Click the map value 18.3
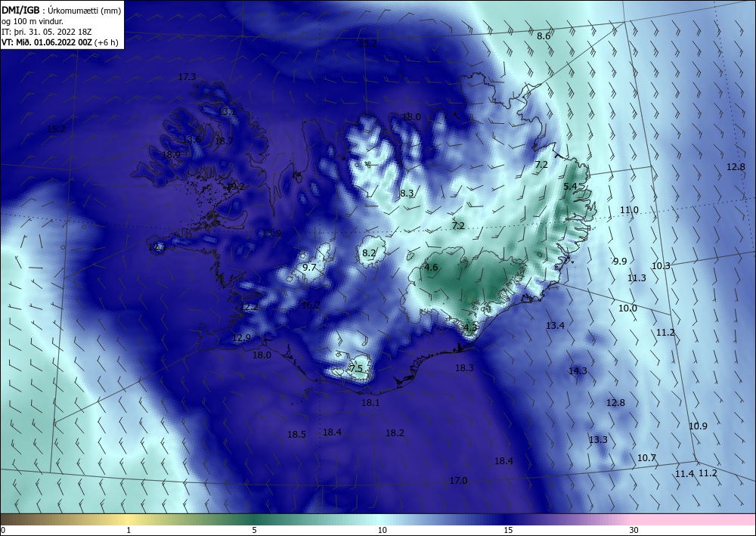The height and width of the screenshot is (536, 756). [464, 367]
